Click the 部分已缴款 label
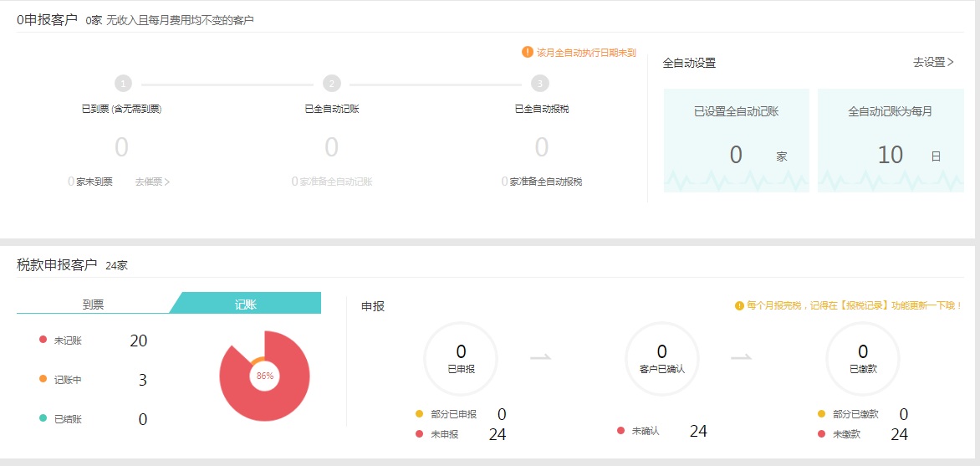The width and height of the screenshot is (980, 466). pyautogui.click(x=855, y=414)
